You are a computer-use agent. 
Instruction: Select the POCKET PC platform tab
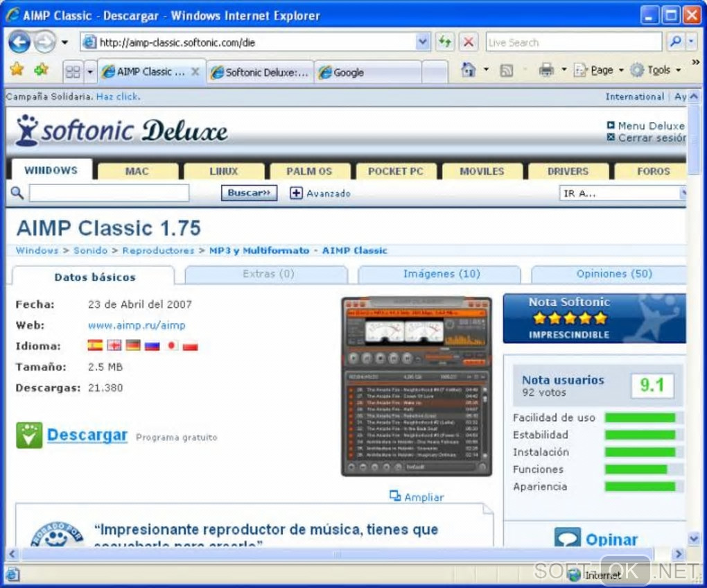point(395,171)
